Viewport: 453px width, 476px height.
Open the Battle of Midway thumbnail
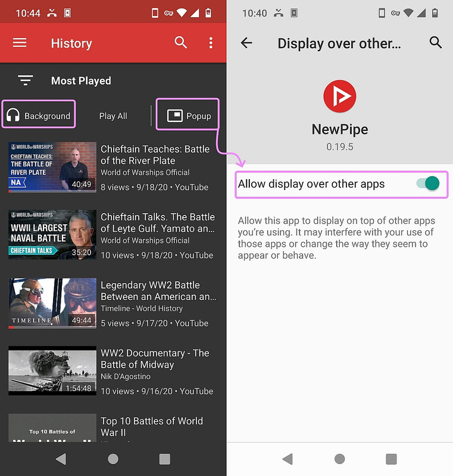[x=52, y=371]
